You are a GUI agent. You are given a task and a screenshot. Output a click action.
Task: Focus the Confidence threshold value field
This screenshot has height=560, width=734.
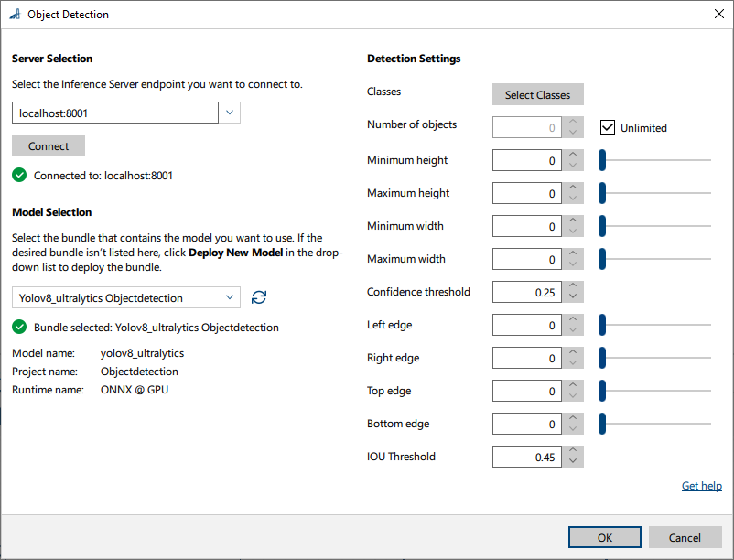coord(526,292)
